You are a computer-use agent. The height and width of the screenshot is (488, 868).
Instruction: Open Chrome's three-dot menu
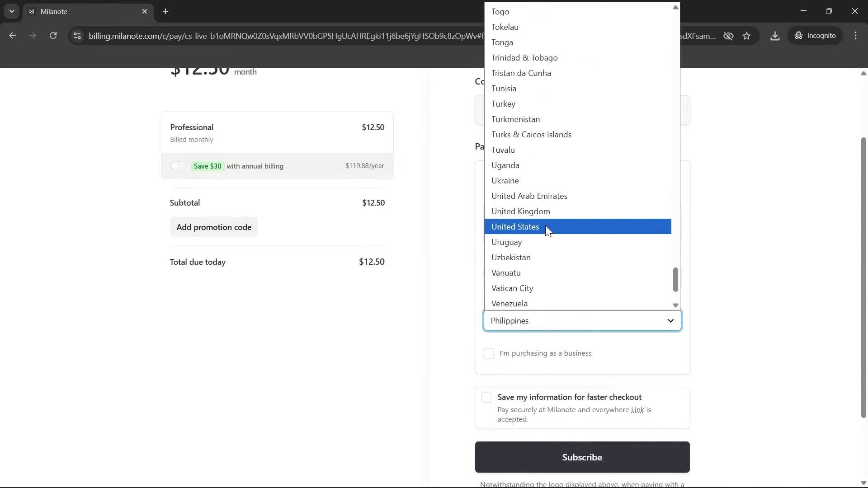point(856,36)
